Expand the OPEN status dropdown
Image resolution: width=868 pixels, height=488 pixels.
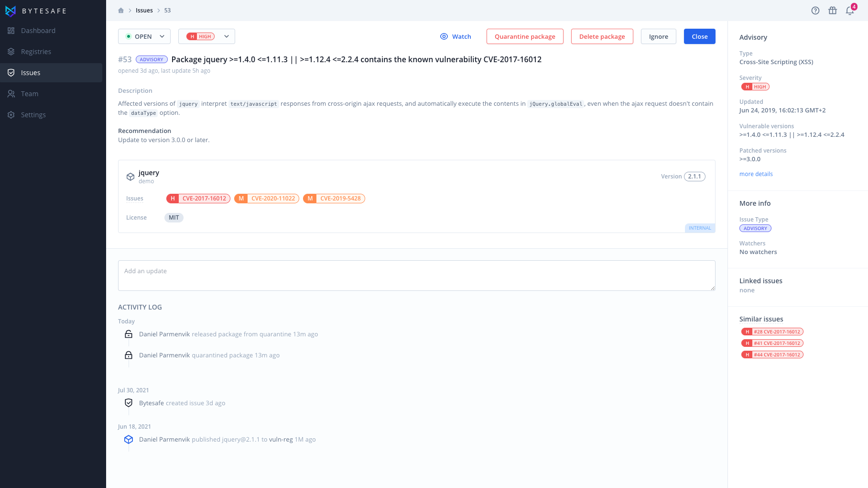point(144,36)
